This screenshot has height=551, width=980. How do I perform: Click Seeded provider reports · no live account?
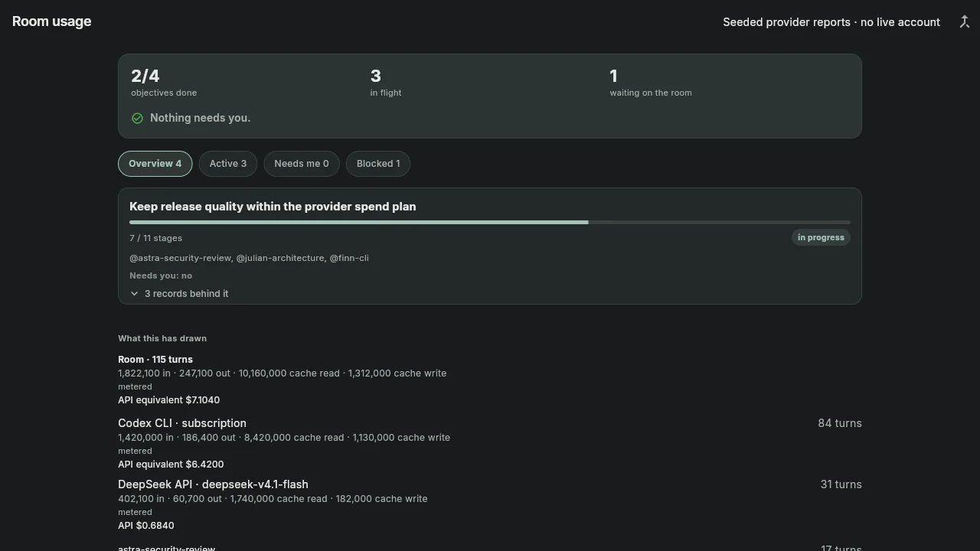coord(831,22)
